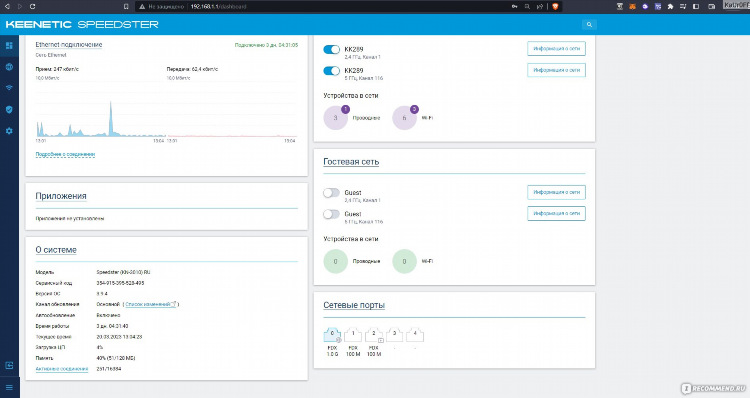Click home network wired devices circle showing 3
This screenshot has height=398, width=750.
[x=336, y=118]
